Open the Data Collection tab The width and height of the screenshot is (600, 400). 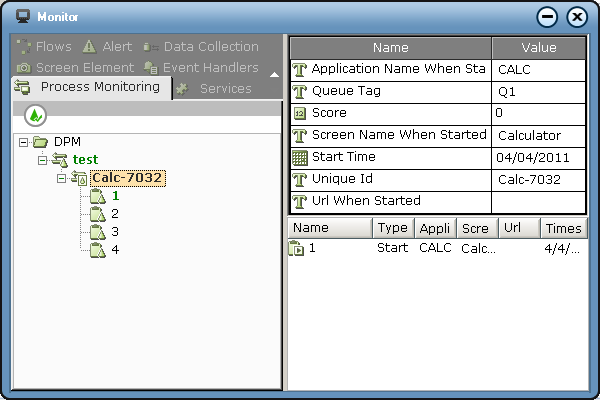200,47
